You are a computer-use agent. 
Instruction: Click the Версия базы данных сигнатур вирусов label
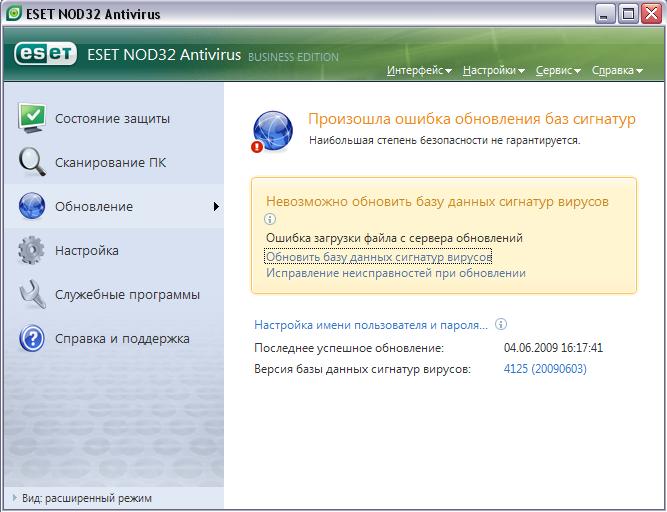[x=362, y=369]
